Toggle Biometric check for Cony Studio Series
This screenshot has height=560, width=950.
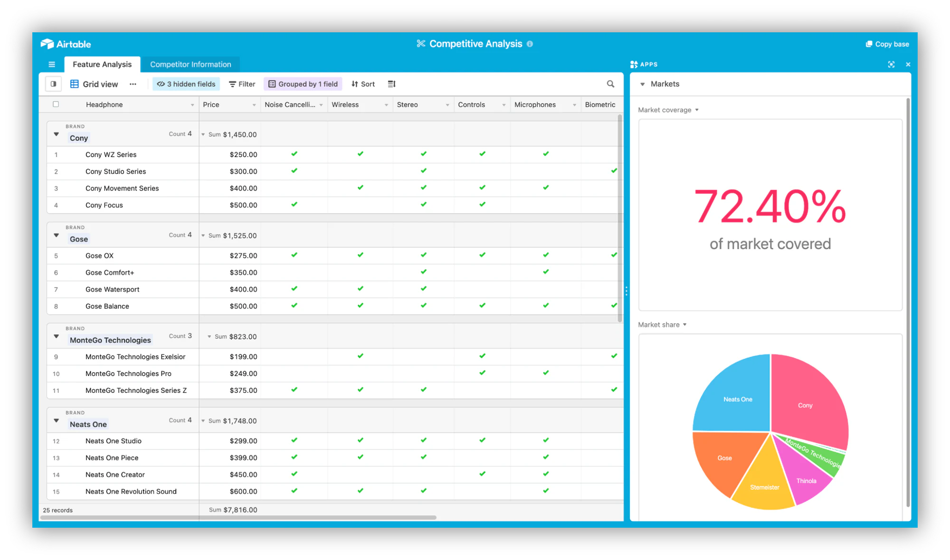point(614,171)
